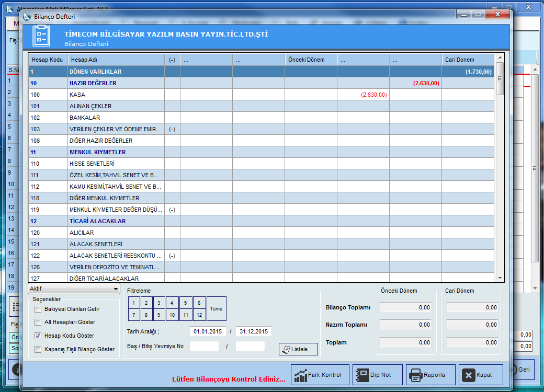Select filter button 8
Image resolution: width=544 pixels, height=392 pixels.
(x=146, y=315)
